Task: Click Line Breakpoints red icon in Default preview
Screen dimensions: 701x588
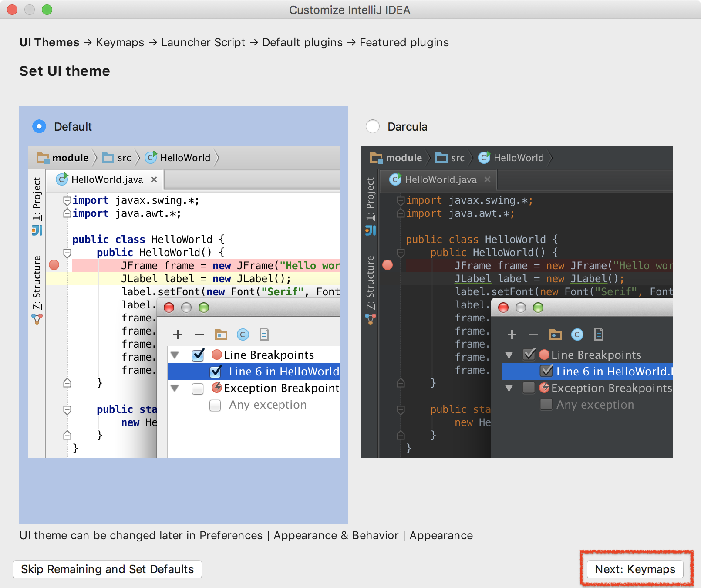Action: click(217, 355)
